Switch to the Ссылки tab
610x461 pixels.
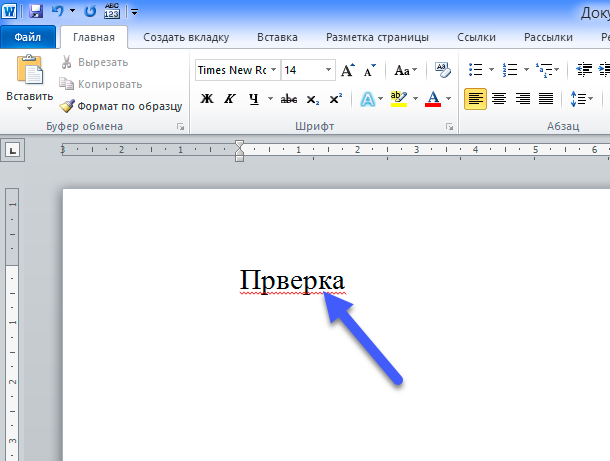click(x=476, y=37)
